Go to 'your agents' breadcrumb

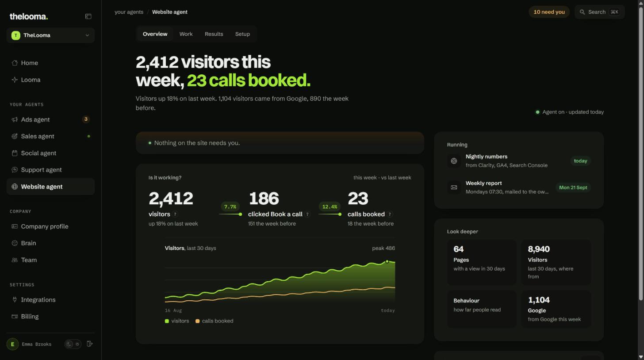pos(129,12)
